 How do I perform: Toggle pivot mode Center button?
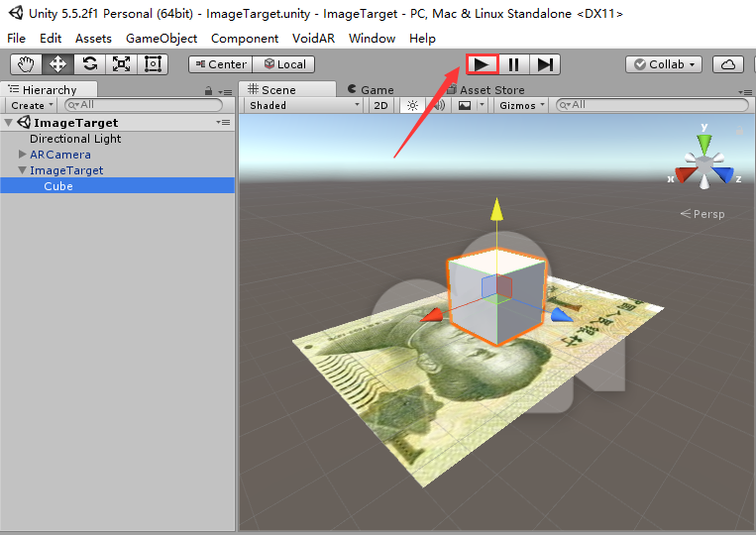220,64
